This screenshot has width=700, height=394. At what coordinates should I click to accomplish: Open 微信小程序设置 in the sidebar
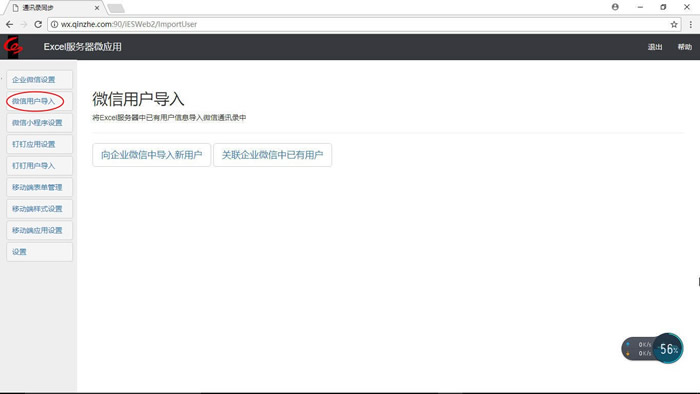tap(40, 123)
